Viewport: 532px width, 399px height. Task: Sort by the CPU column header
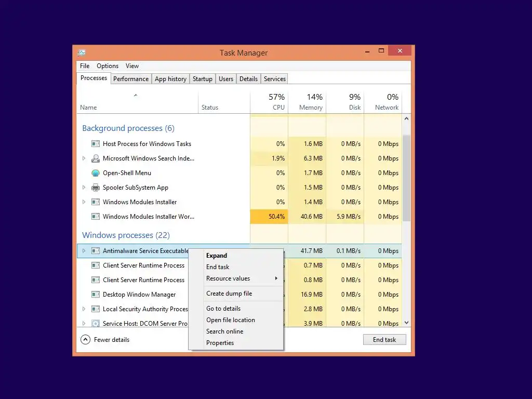[x=269, y=102]
